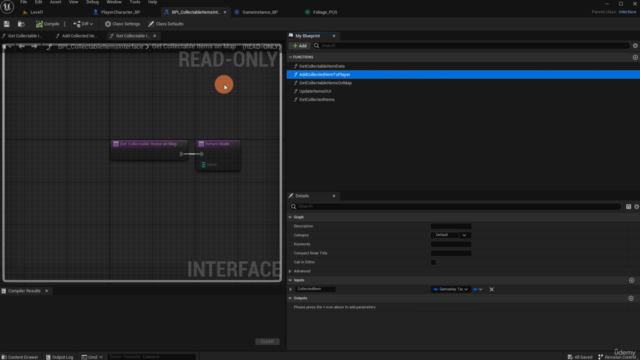Viewport: 640px width, 360px height.
Task: Switch to the GameInstance_BP tab
Action: (260, 12)
